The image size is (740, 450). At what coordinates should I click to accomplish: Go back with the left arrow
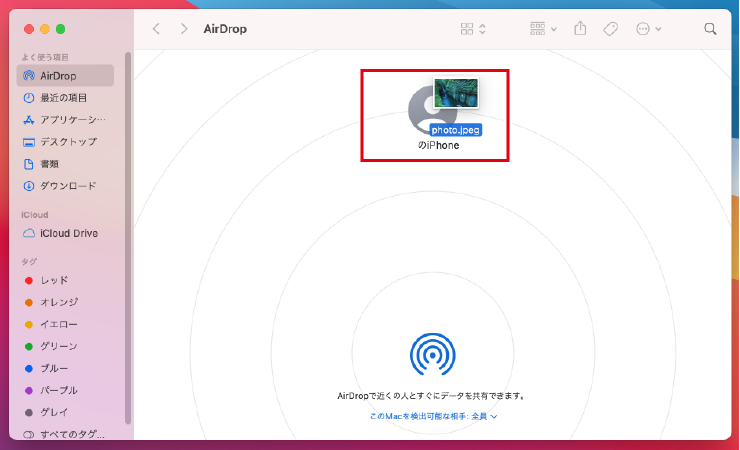point(156,29)
